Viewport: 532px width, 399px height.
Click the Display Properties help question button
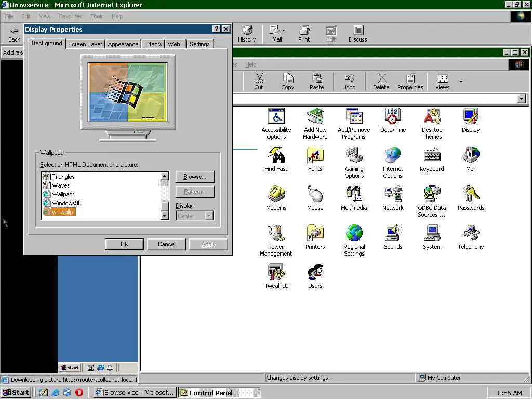tap(217, 29)
